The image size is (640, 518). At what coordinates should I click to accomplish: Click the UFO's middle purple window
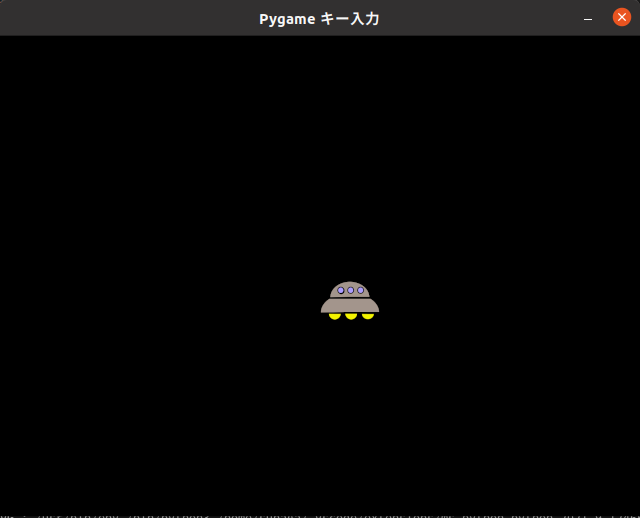click(350, 290)
